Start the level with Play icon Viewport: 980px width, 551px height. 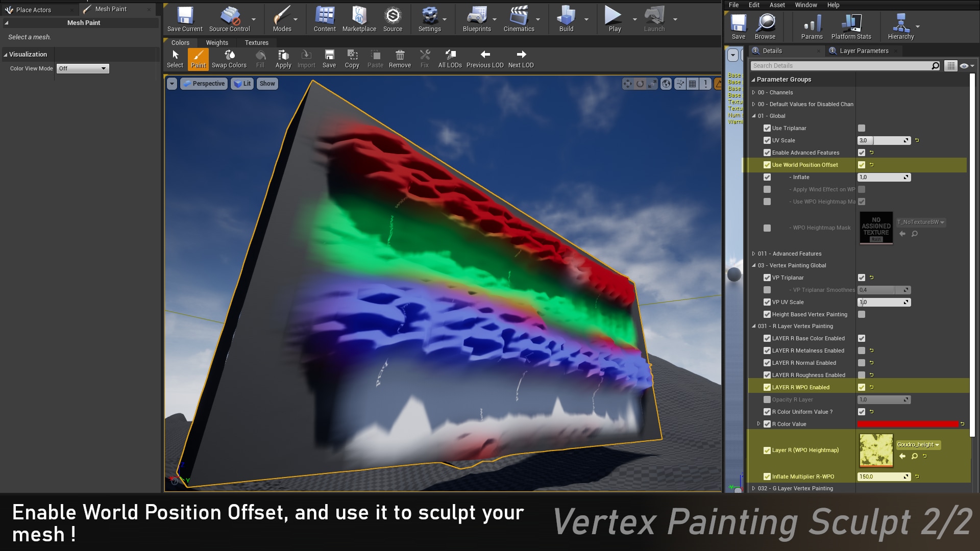pos(615,19)
